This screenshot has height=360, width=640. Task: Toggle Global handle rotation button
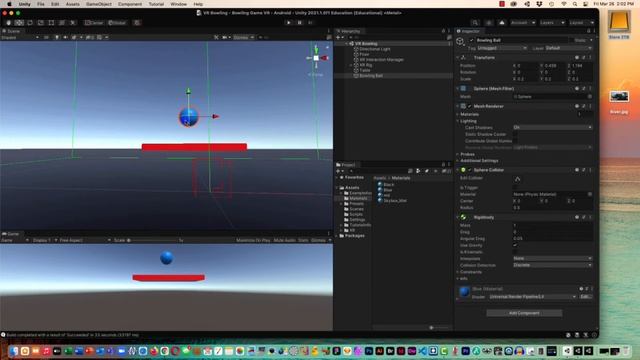click(117, 23)
